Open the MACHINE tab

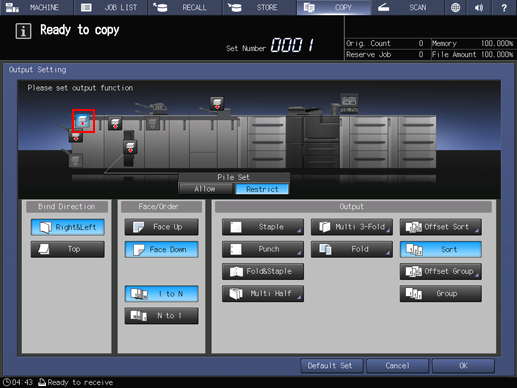(x=36, y=7)
